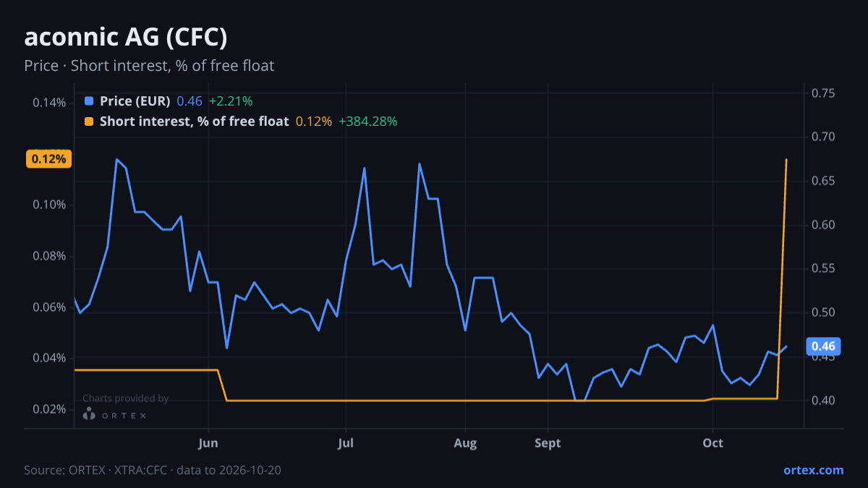
Task: Click the 0.40 right axis label
Action: coord(823,401)
